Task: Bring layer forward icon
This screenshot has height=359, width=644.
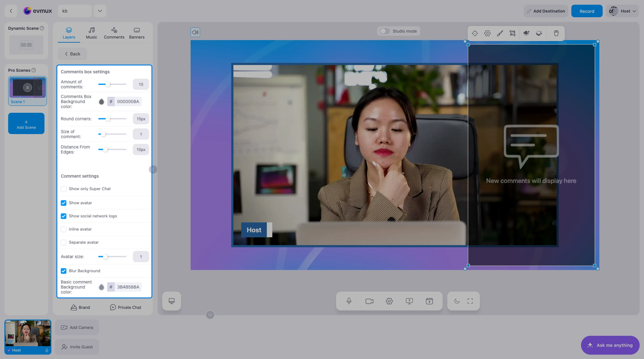Action: tap(527, 33)
